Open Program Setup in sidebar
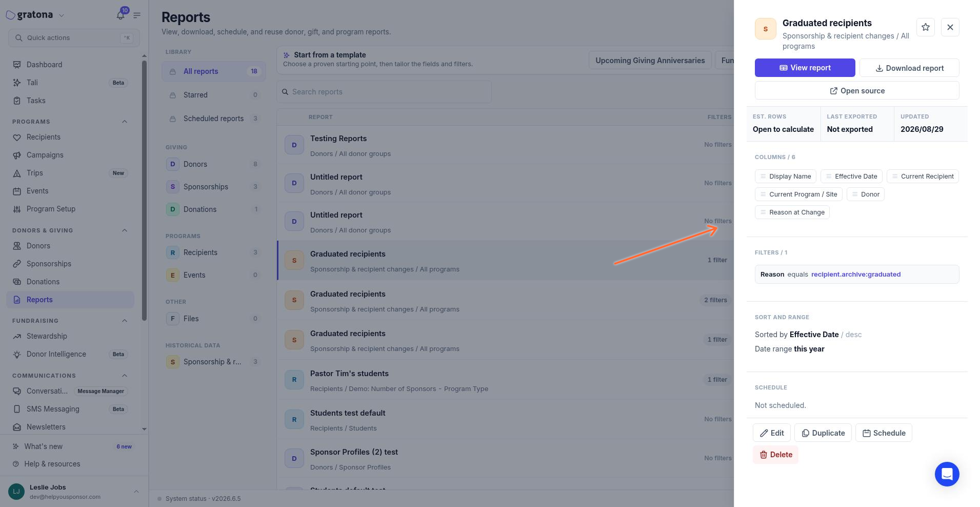This screenshot has height=507, width=980. coord(70,209)
